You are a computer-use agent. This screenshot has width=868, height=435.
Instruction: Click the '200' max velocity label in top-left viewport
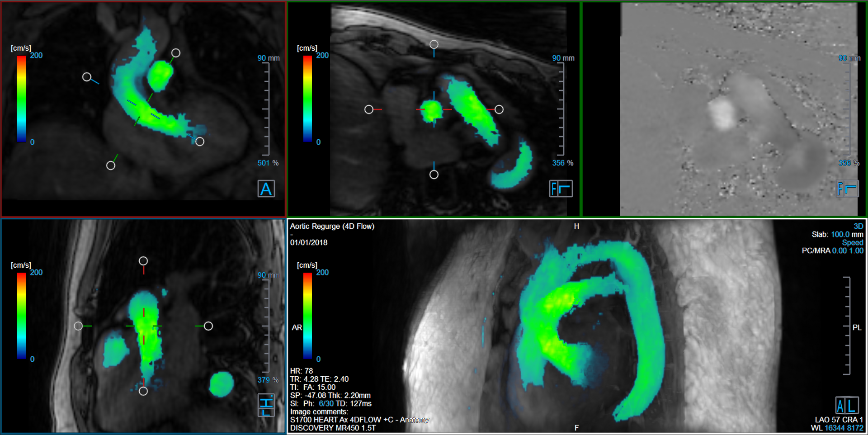36,56
